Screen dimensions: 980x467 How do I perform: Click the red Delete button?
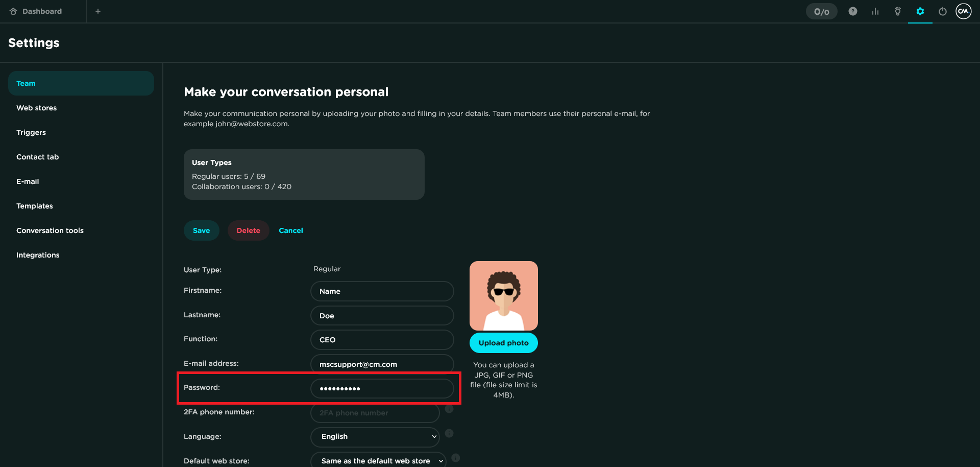pyautogui.click(x=248, y=230)
